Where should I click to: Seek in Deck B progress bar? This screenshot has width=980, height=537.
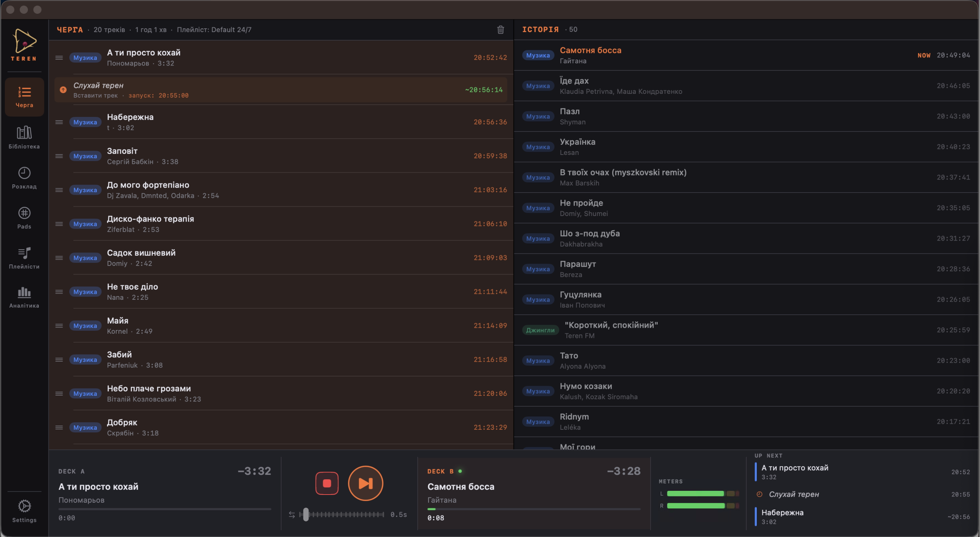tap(534, 509)
